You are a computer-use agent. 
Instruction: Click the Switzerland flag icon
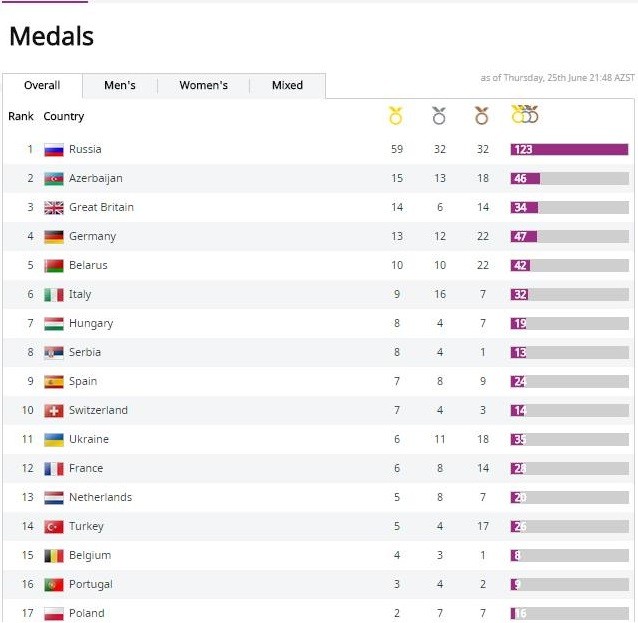pyautogui.click(x=54, y=411)
